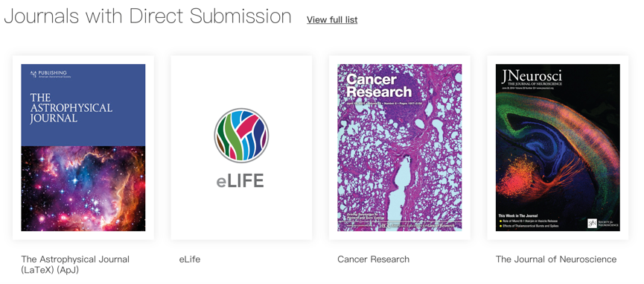Select the gray eLIFE wordmark
Viewport: 644px width, 284px height.
point(240,181)
